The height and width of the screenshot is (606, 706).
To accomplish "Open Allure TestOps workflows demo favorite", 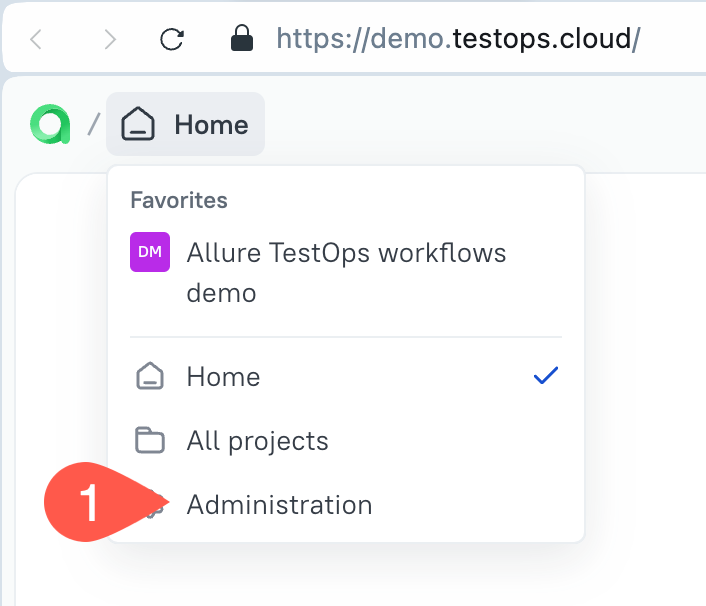I will pyautogui.click(x=346, y=272).
